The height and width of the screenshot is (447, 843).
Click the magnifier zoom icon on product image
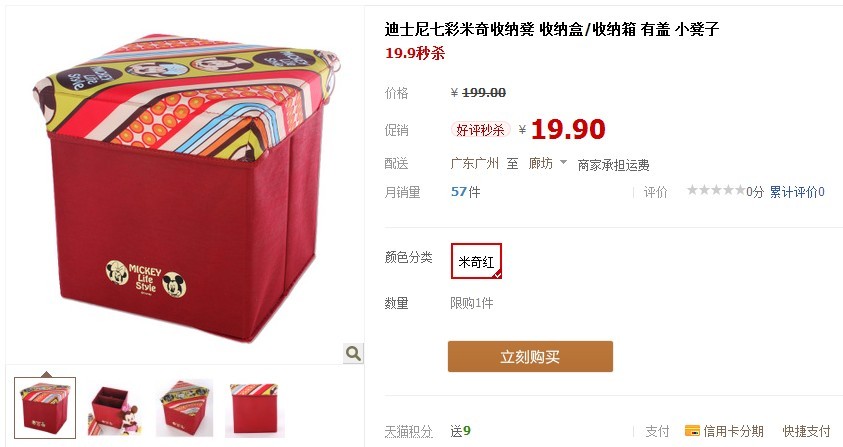tap(353, 353)
